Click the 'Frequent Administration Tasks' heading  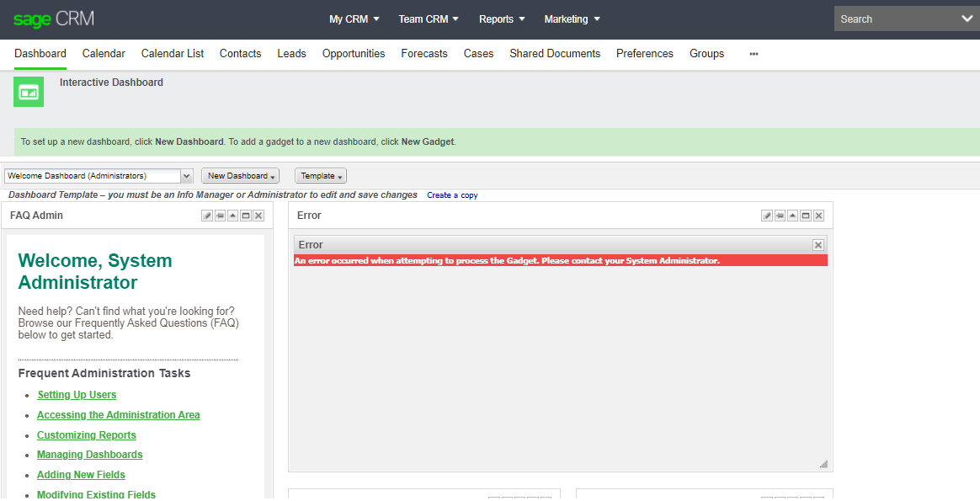pos(104,374)
